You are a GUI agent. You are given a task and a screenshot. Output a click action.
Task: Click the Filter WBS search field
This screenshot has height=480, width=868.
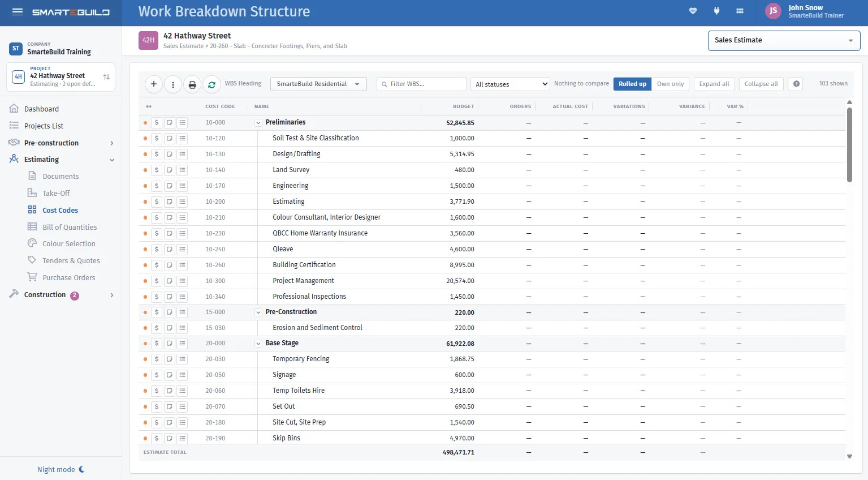(421, 84)
